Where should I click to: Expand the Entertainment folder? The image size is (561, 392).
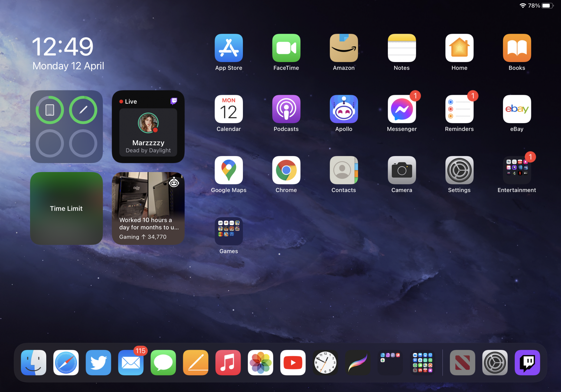coord(517,170)
